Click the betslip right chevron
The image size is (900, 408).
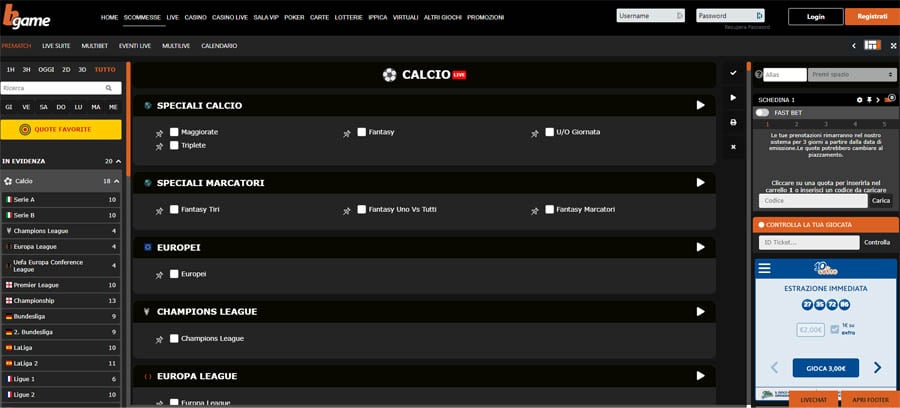(878, 100)
